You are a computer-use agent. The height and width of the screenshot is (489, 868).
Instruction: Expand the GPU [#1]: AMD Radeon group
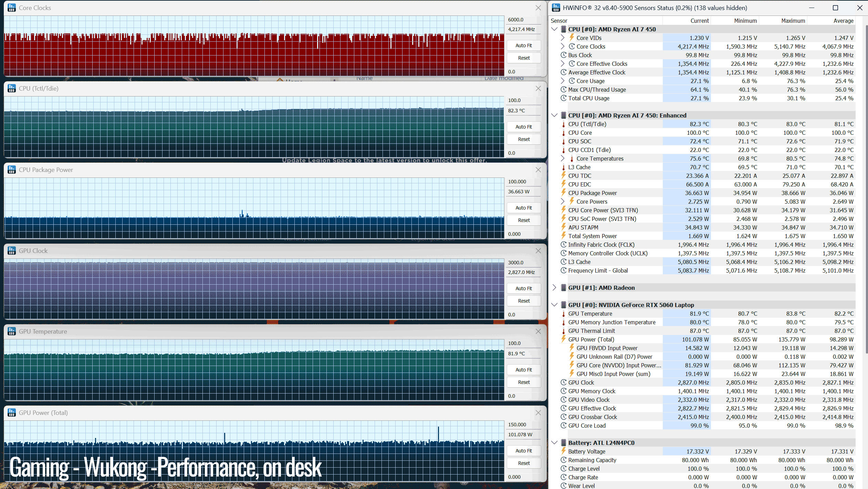[x=554, y=288]
